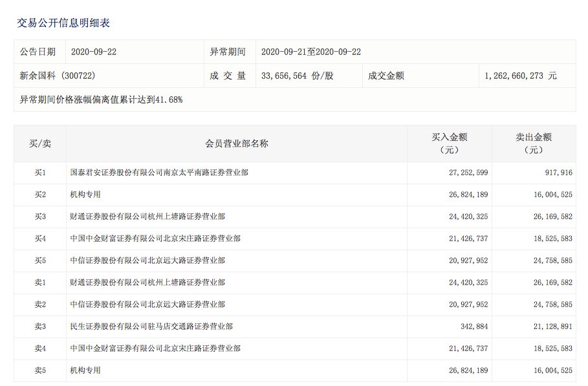Select the buy amount 342,884
The width and height of the screenshot is (588, 386).
(474, 327)
